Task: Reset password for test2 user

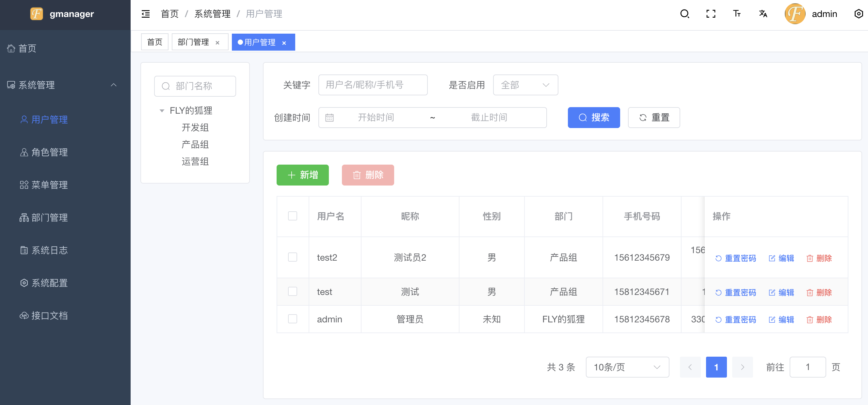Action: point(735,258)
